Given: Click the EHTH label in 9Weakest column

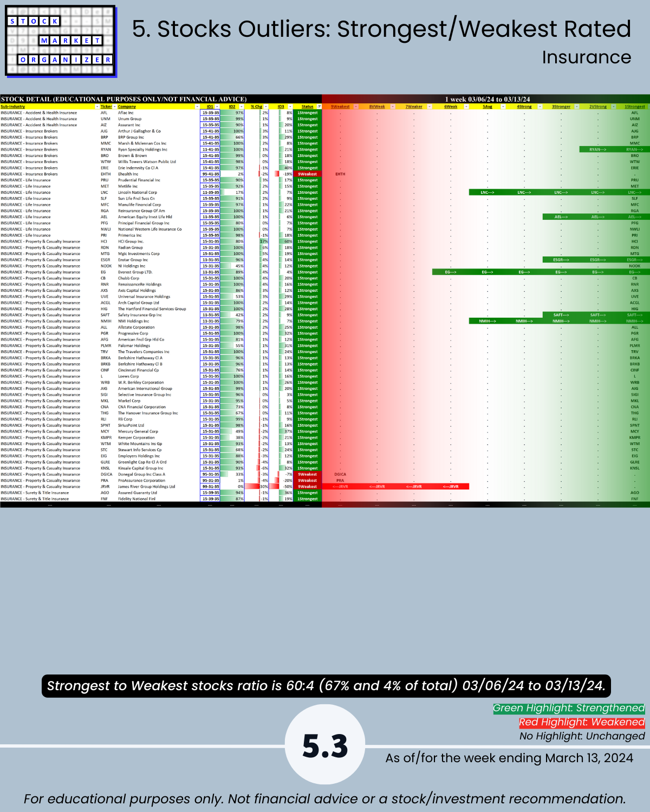Looking at the screenshot, I should [x=340, y=174].
